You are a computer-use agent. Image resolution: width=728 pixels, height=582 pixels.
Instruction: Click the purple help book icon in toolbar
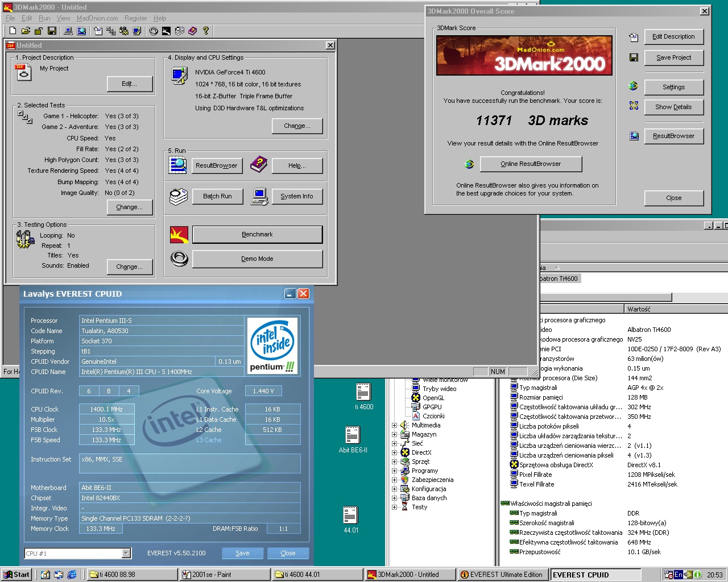192,31
